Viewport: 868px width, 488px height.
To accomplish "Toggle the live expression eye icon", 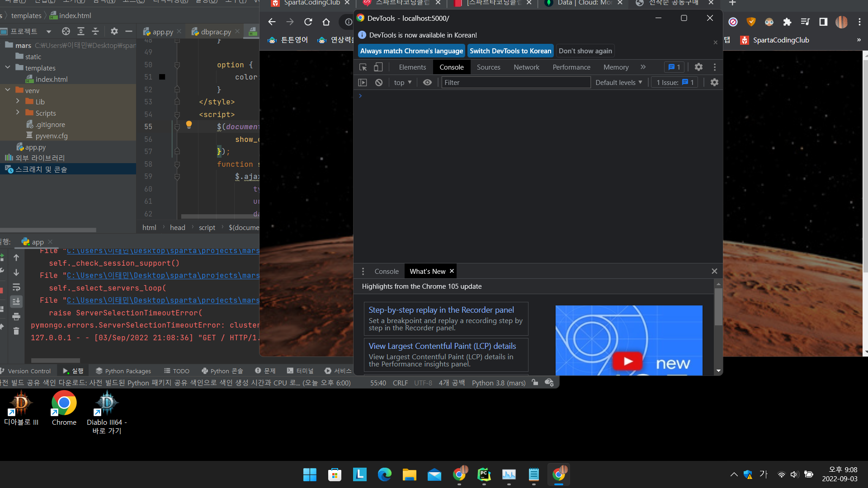I will coord(427,82).
